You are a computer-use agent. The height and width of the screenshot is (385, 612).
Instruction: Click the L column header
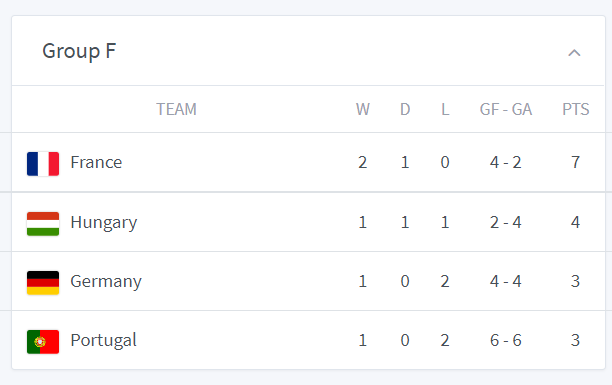click(445, 109)
